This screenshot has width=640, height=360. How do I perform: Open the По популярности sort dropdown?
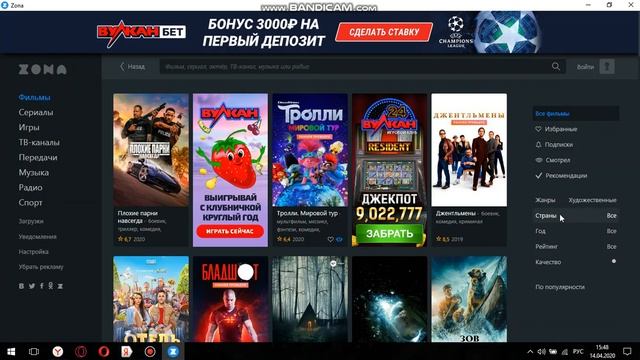[x=560, y=287]
